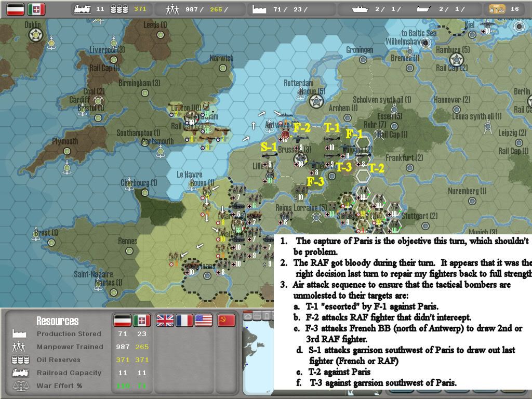Select the Scholven synth oil plant icon
Screen dimensions: 532x399
click(394, 109)
